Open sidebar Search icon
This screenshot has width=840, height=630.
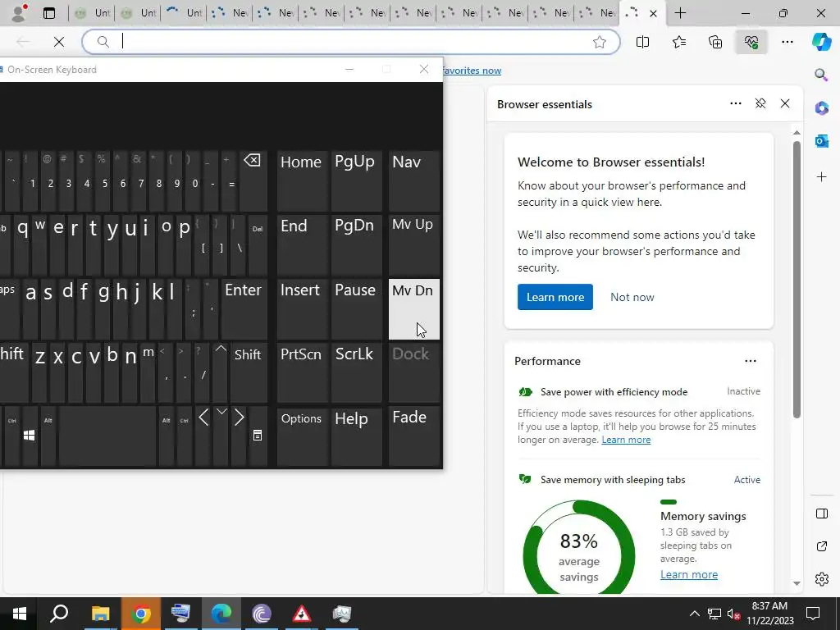coord(821,75)
